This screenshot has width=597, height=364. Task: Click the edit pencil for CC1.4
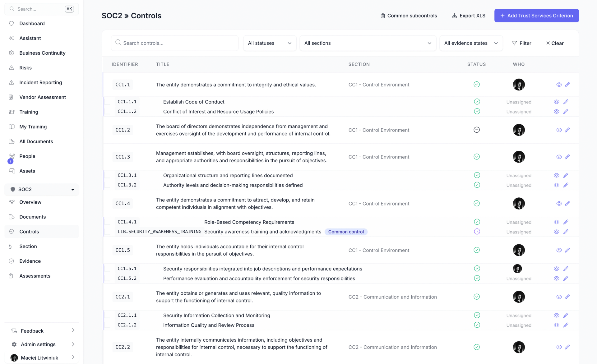[x=567, y=203]
